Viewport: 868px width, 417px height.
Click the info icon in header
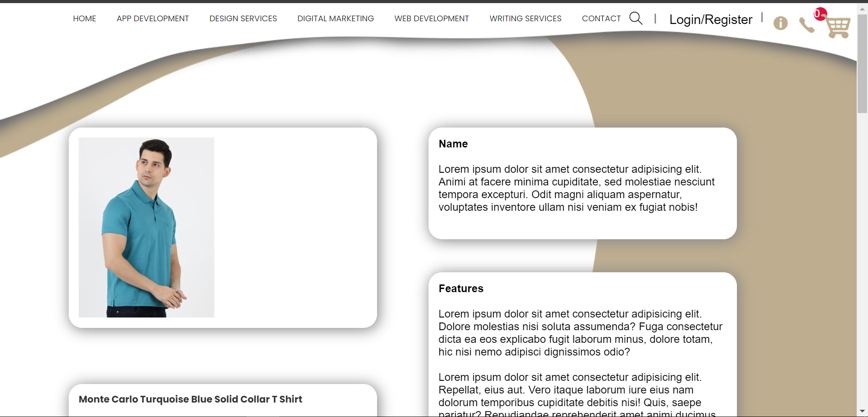pyautogui.click(x=781, y=23)
